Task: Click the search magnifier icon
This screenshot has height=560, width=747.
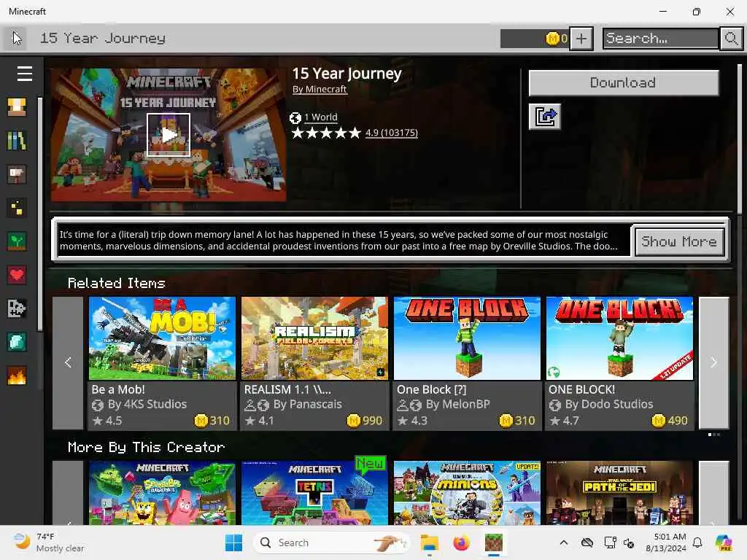Action: 731,39
